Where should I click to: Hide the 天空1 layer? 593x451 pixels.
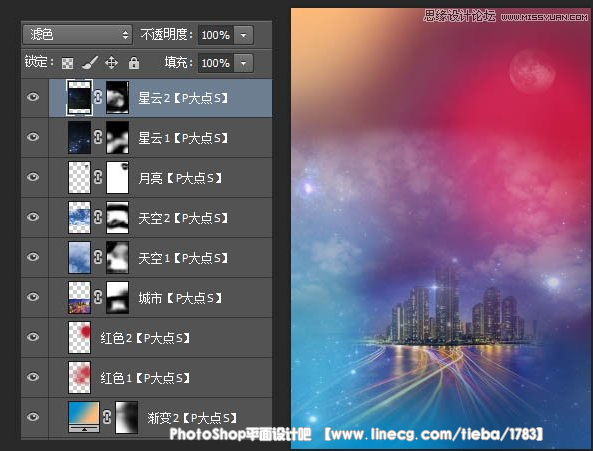(x=33, y=257)
